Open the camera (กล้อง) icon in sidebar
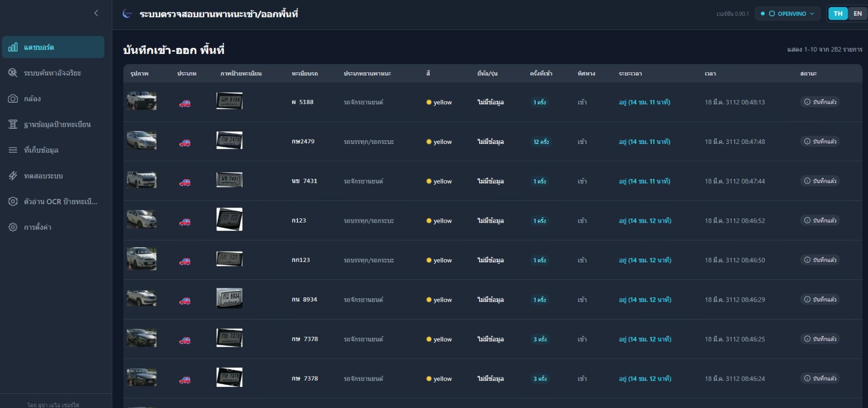This screenshot has width=868, height=408. point(13,99)
